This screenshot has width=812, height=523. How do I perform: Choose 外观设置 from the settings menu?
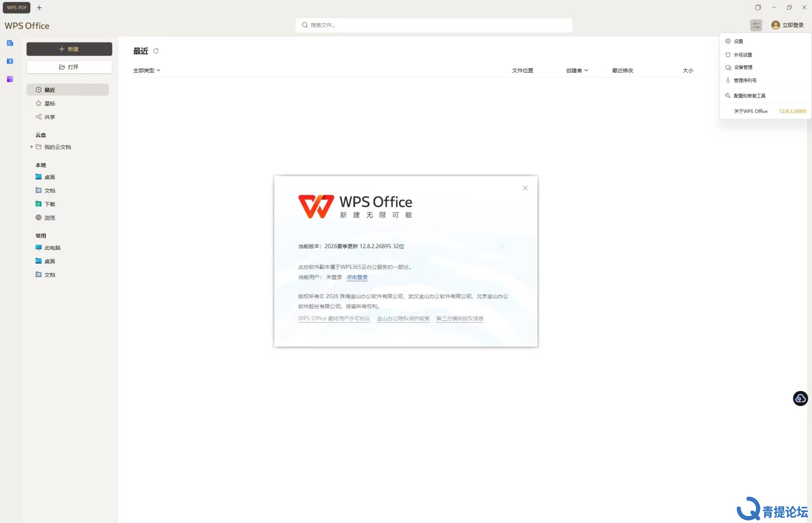[x=765, y=55]
